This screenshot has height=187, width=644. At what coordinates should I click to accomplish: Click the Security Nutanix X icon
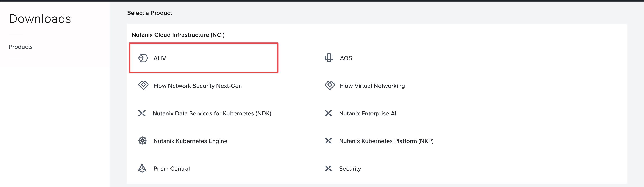328,168
